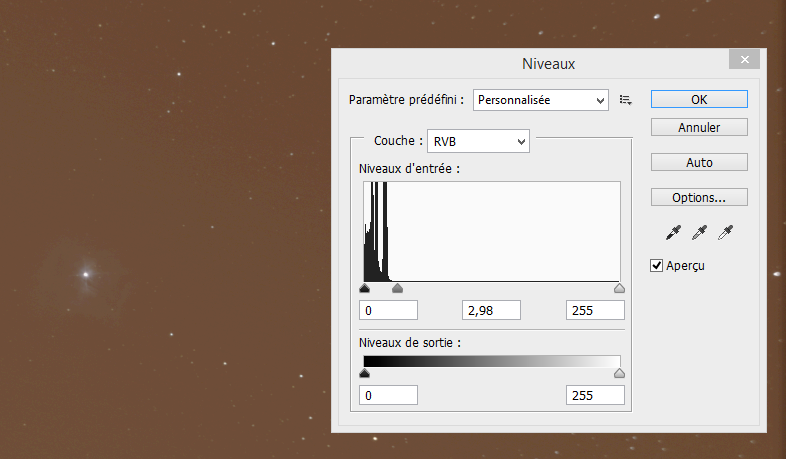Select the black point eyedropper

pos(673,233)
